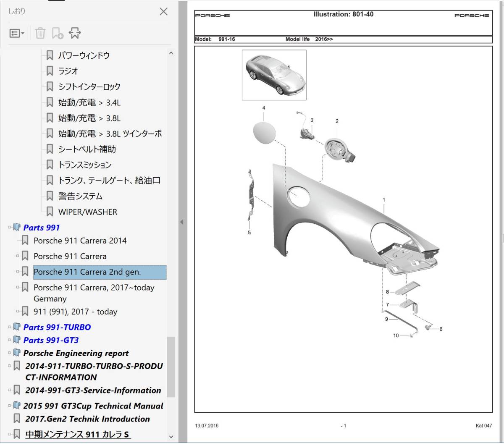Click part number 1 label in diagram
The height and width of the screenshot is (448, 504).
click(x=383, y=200)
